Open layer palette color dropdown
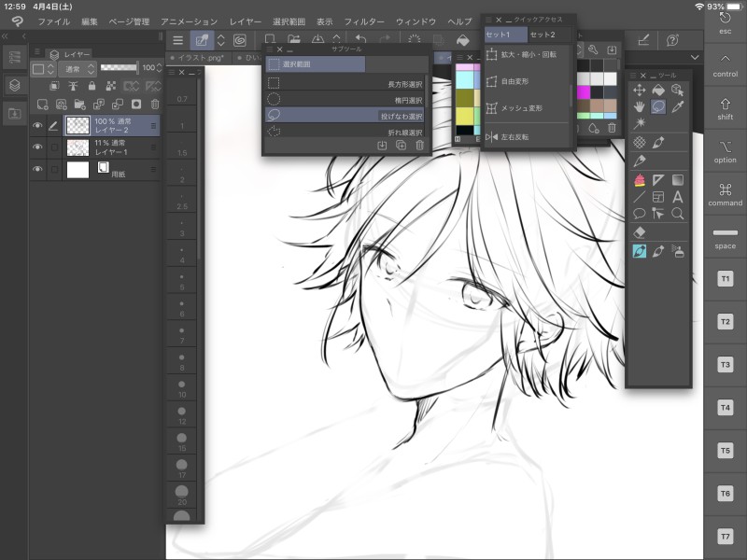Image resolution: width=747 pixels, height=560 pixels. [43, 69]
